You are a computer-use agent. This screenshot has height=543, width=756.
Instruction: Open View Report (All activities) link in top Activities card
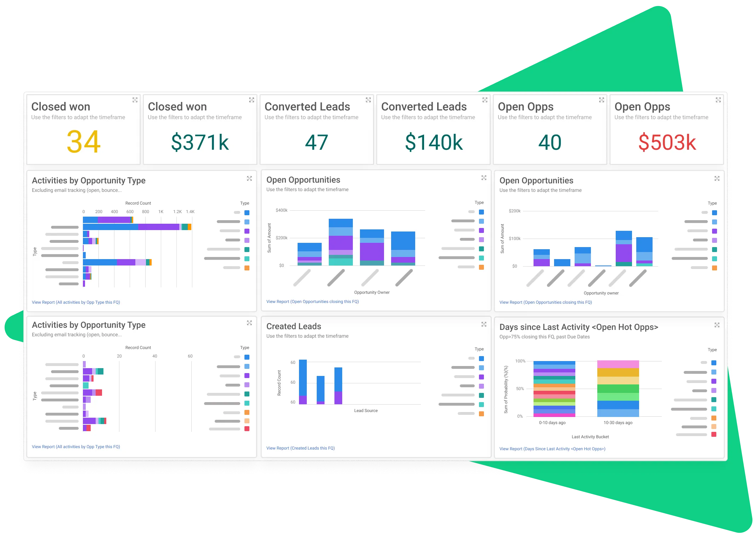(x=76, y=302)
